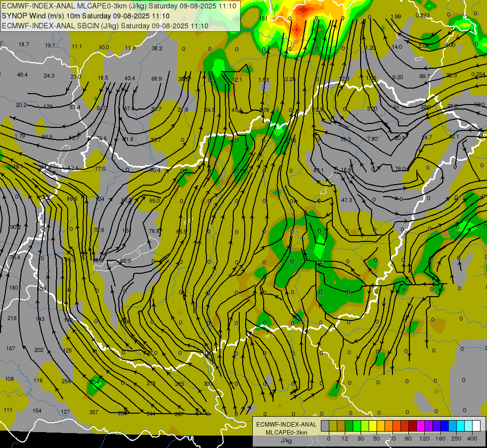
Task: Click the map value 14.0
Action: tap(396, 47)
